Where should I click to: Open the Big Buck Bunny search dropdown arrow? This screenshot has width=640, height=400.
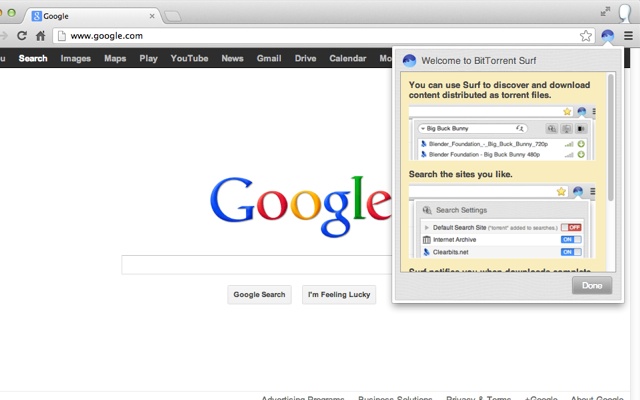[423, 129]
